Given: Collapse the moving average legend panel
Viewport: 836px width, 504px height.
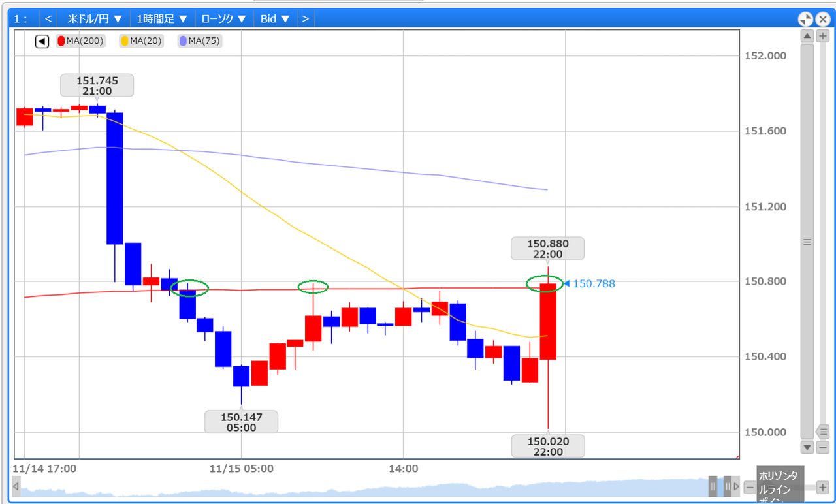Looking at the screenshot, I should pos(41,40).
